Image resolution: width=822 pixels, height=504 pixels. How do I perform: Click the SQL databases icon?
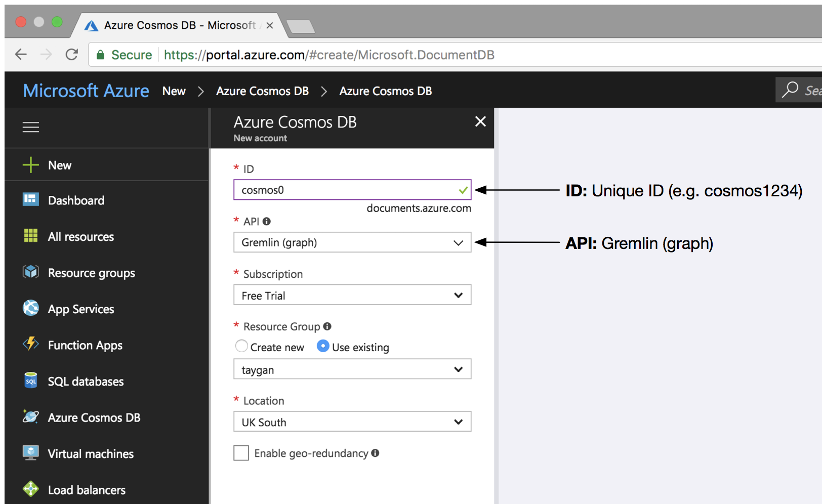(31, 380)
